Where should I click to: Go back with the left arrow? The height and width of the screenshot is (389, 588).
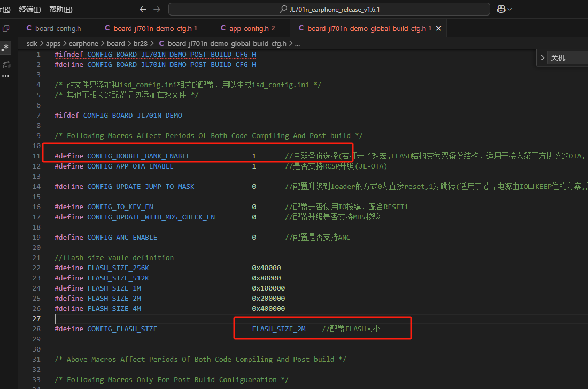[x=143, y=10]
